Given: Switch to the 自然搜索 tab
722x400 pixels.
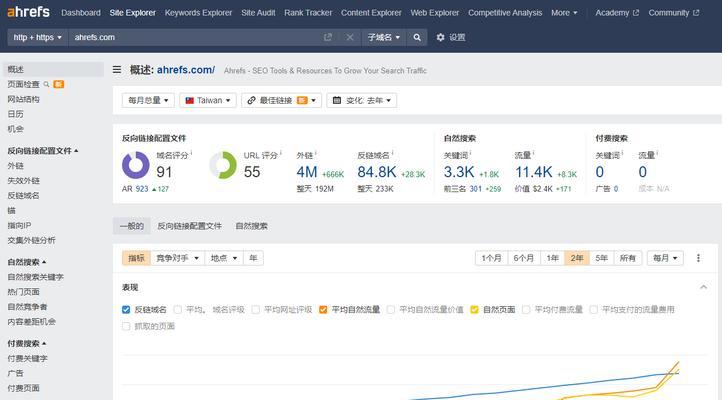Looking at the screenshot, I should [251, 226].
